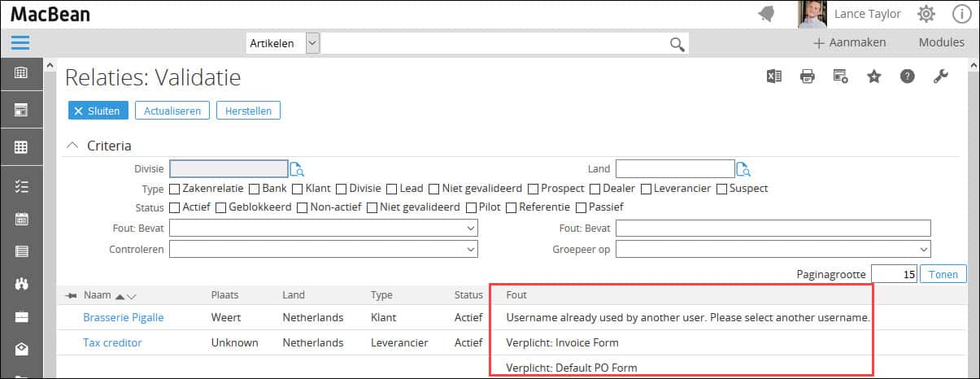Screen dimensions: 980x379
Task: Tick the Leverancier type checkbox
Action: [x=646, y=189]
